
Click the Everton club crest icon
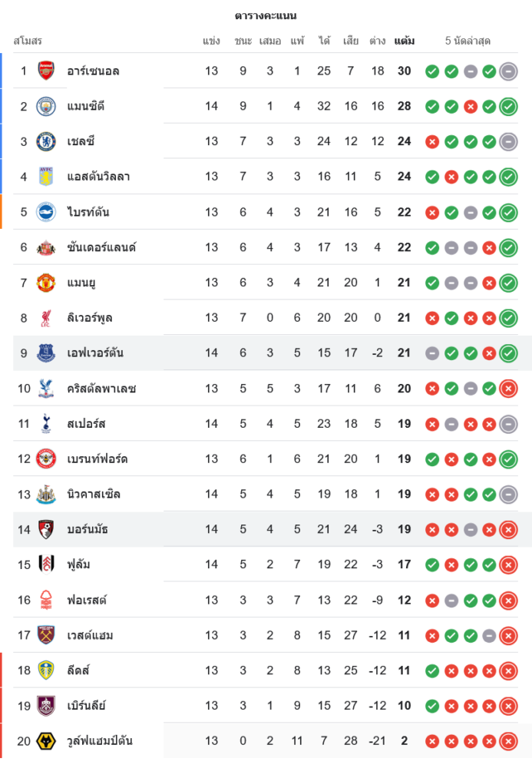click(46, 353)
